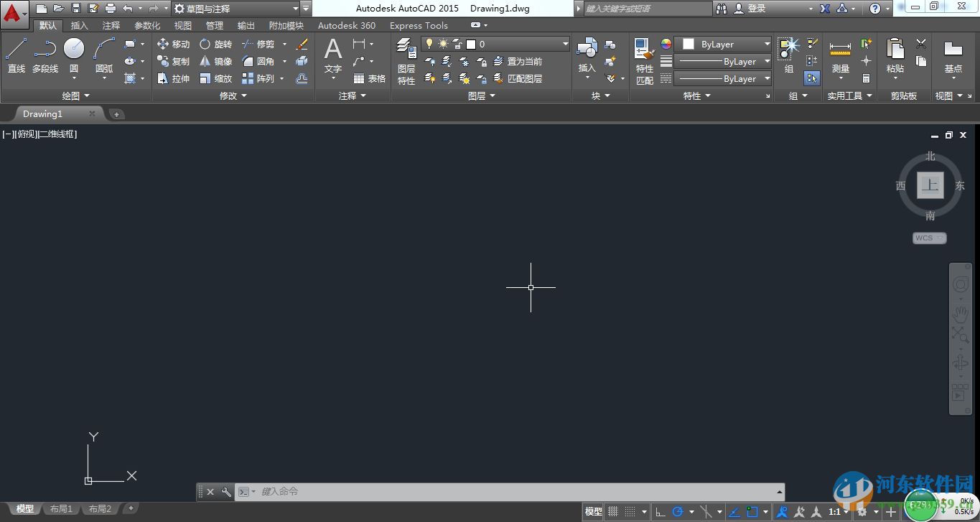Switch to the 布局1 layout tab

[x=61, y=508]
